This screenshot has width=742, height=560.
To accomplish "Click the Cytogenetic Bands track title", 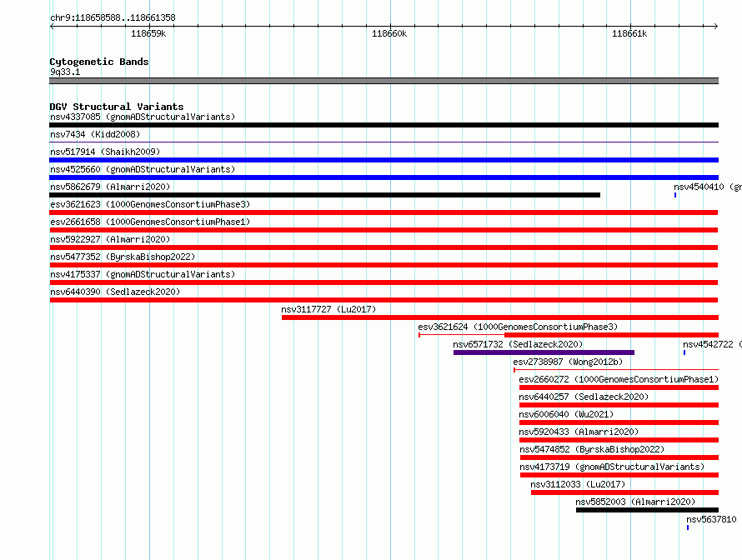I will (x=99, y=62).
